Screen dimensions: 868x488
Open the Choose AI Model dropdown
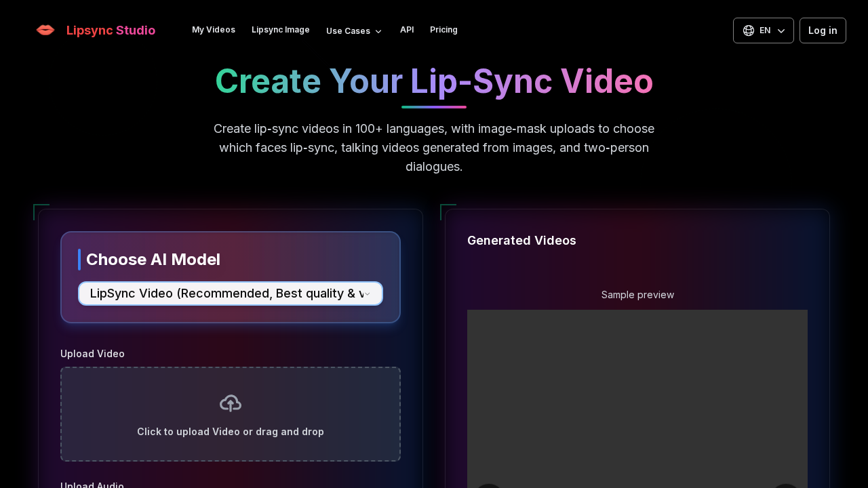point(230,293)
